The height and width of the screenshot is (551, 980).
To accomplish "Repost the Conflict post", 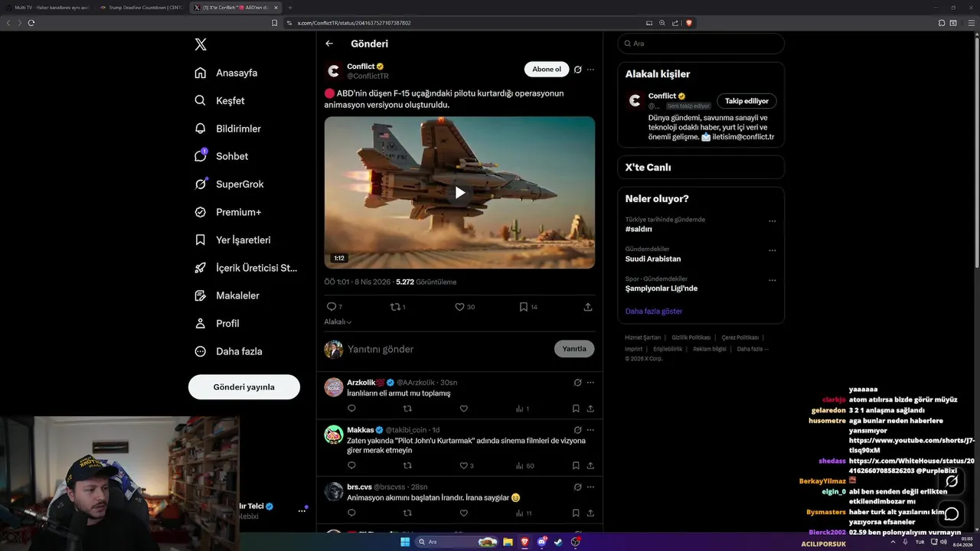I will pos(396,307).
